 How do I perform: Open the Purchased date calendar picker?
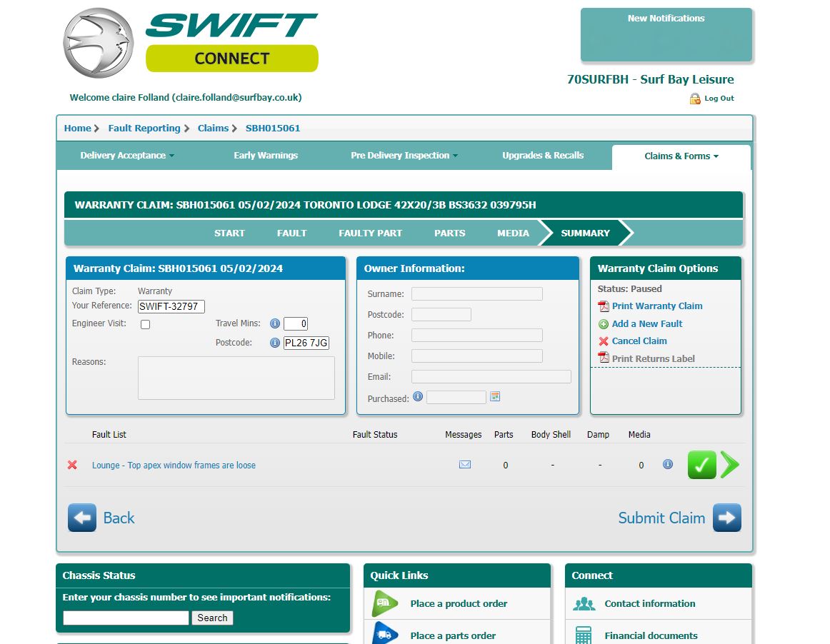[495, 396]
